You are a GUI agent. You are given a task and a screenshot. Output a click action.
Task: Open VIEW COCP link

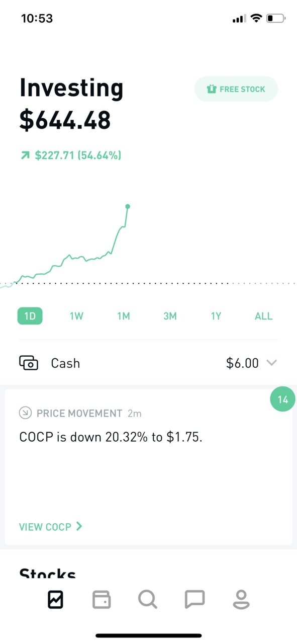click(x=51, y=527)
